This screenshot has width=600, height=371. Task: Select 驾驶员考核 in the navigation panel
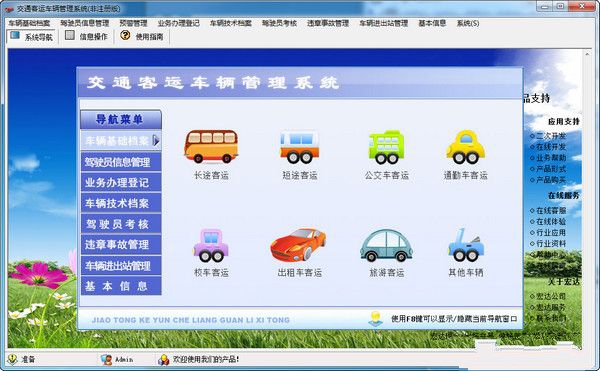pos(121,224)
